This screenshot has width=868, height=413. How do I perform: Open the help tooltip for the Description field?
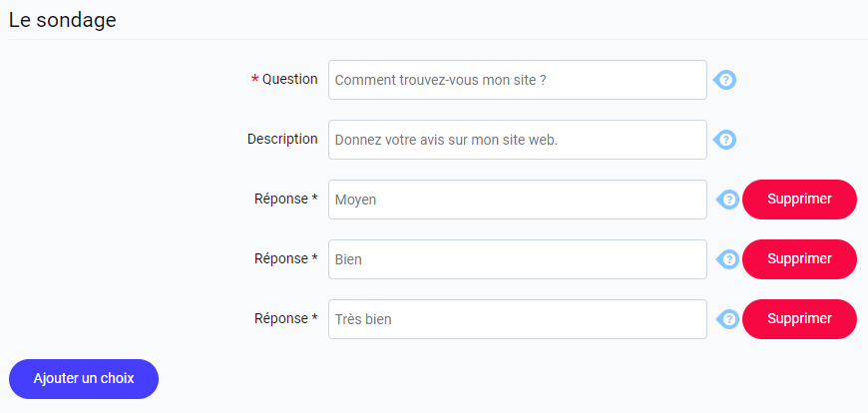pyautogui.click(x=724, y=140)
